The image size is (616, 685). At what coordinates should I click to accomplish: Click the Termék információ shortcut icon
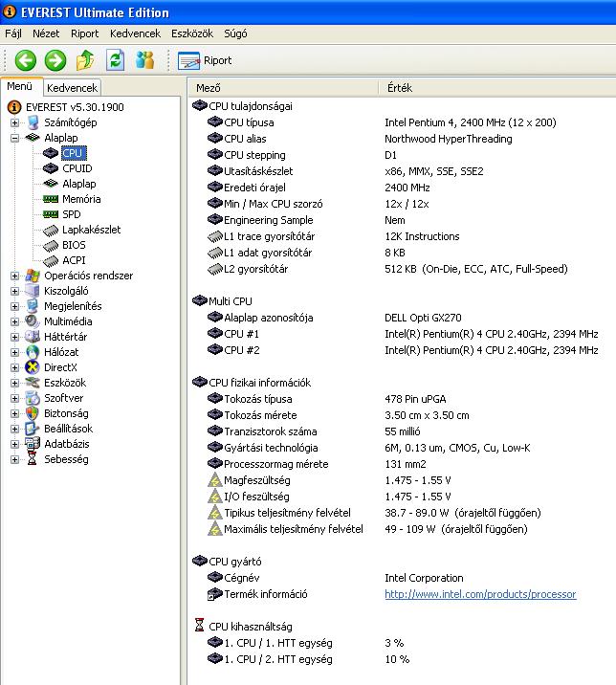[x=215, y=594]
